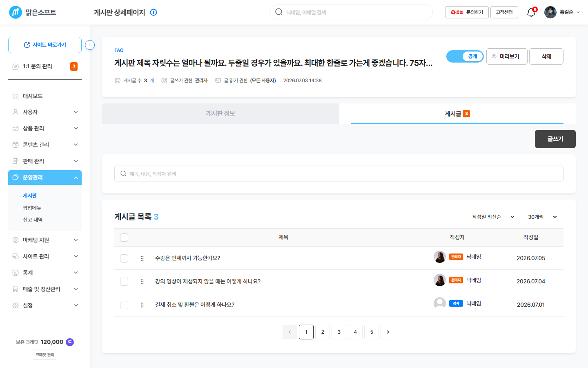
Task: Click the 맑은소프트 logo icon
Action: pyautogui.click(x=16, y=12)
